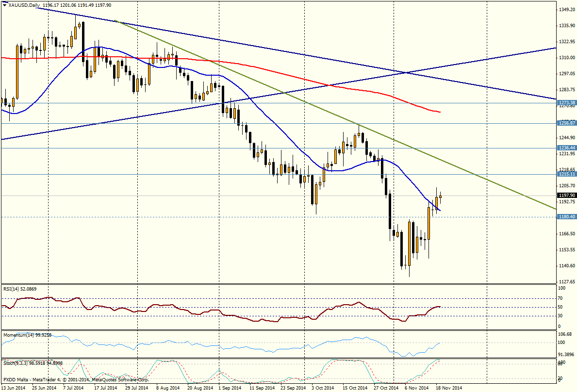
Task: Click the current price tag 1197.90
Action: (566, 195)
